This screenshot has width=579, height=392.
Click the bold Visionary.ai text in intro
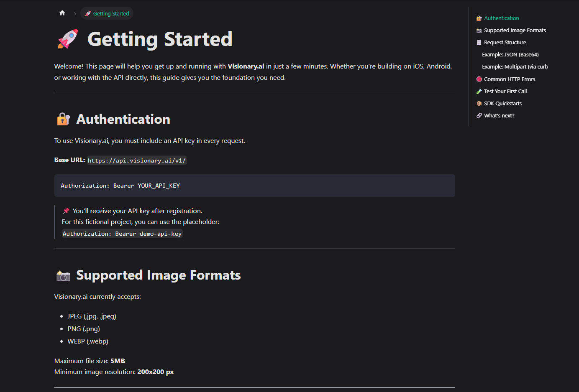(x=246, y=66)
